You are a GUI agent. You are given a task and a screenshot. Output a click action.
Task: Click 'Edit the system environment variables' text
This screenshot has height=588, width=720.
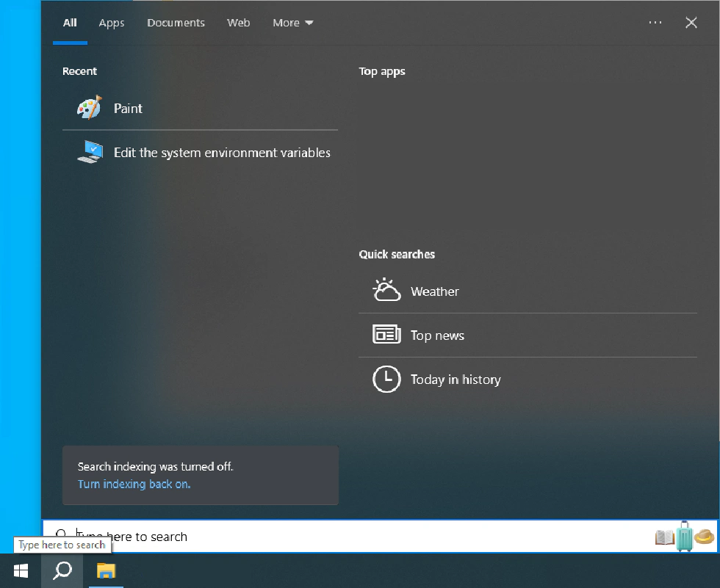click(222, 153)
